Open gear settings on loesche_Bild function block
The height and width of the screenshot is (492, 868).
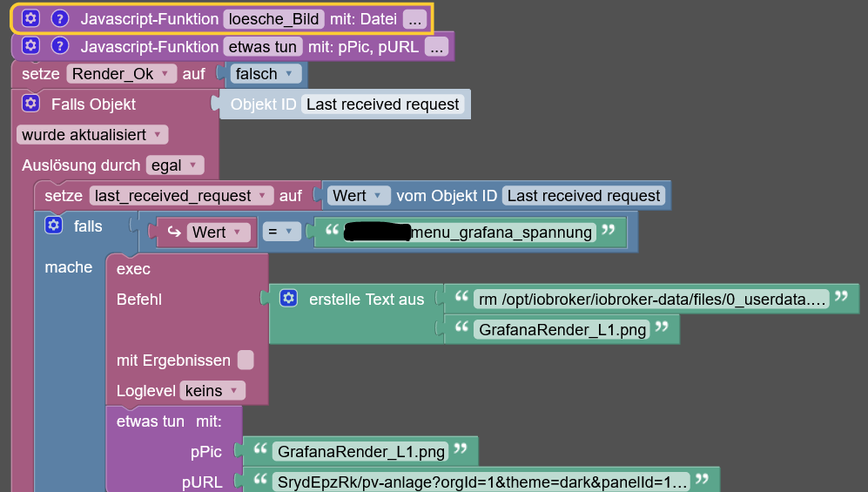point(30,18)
